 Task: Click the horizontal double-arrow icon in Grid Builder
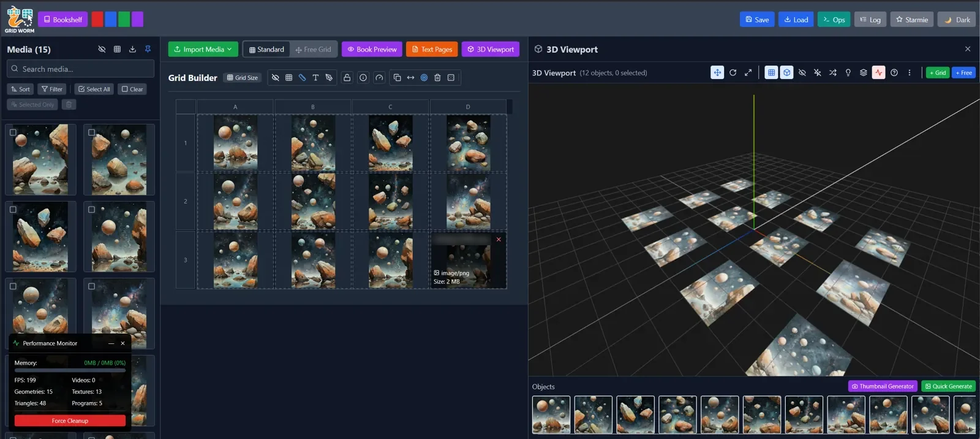pyautogui.click(x=410, y=77)
